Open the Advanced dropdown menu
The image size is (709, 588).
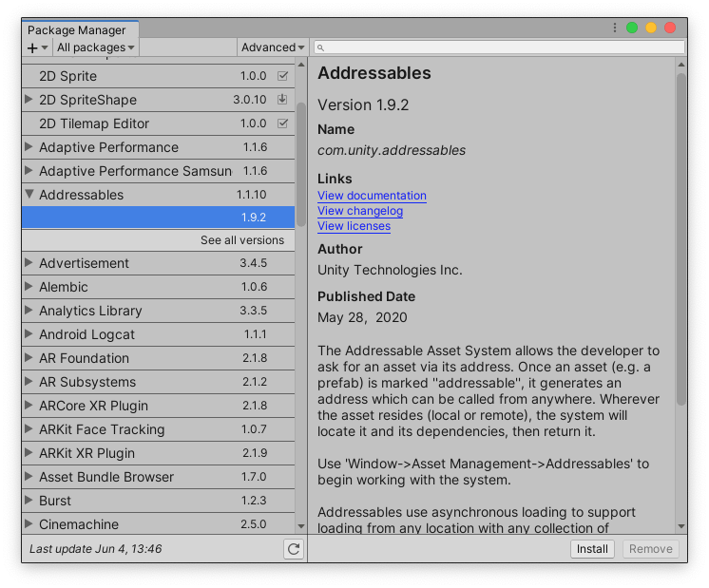click(272, 47)
